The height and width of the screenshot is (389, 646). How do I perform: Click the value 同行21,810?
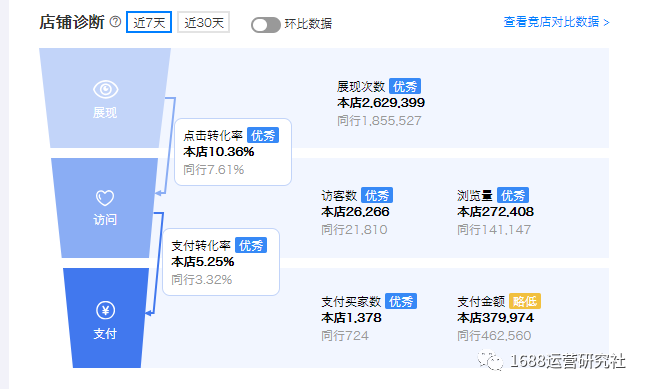354,230
